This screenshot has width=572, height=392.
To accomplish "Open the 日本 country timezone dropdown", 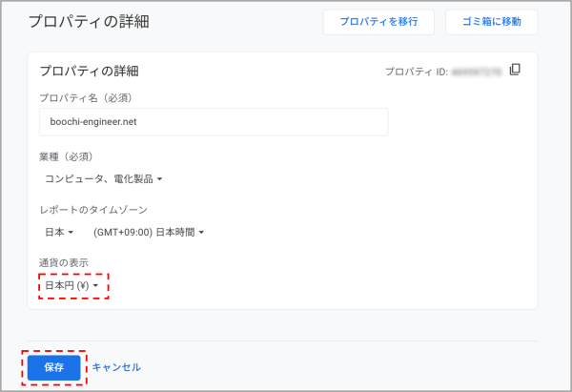I will point(59,232).
